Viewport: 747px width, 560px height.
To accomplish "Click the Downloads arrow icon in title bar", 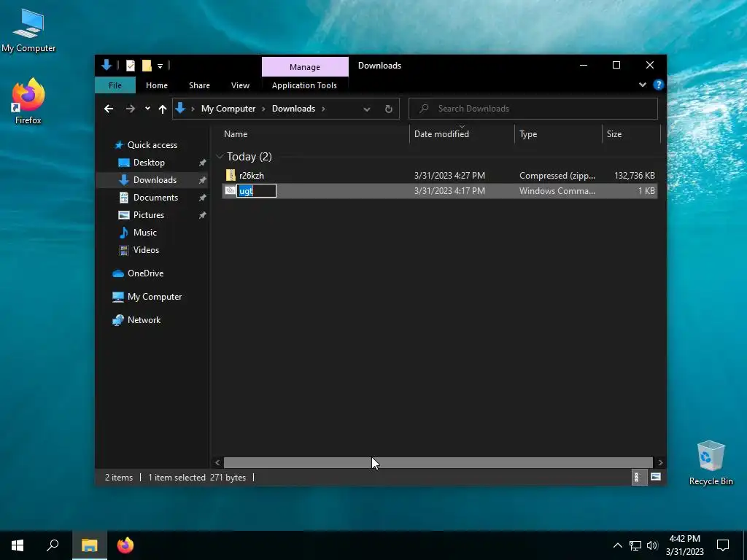I will click(107, 65).
